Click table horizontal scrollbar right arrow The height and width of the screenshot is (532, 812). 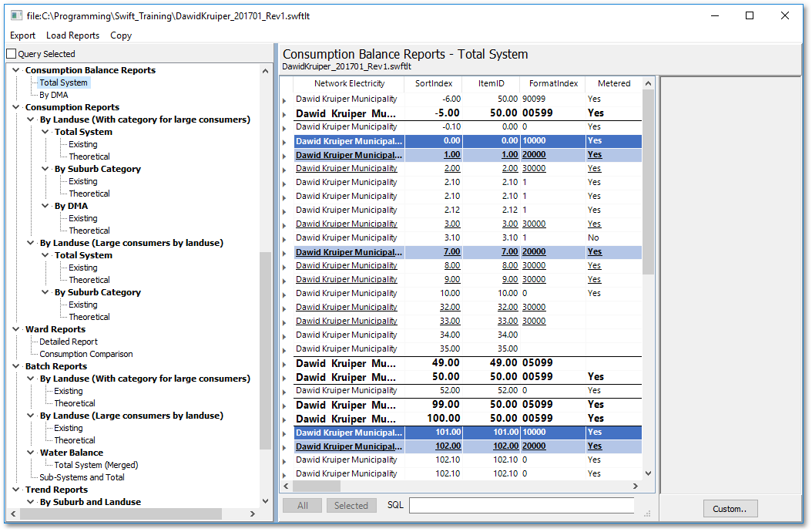coord(636,487)
